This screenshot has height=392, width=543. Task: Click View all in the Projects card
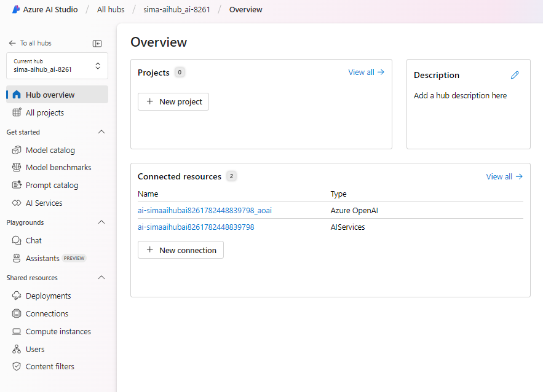(367, 73)
